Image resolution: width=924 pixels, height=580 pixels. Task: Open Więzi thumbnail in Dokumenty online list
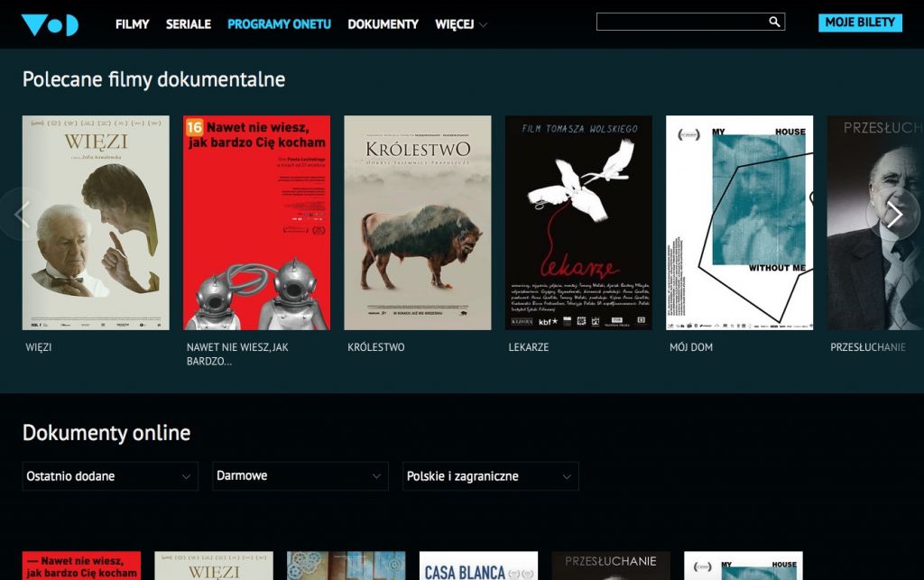pos(214,566)
